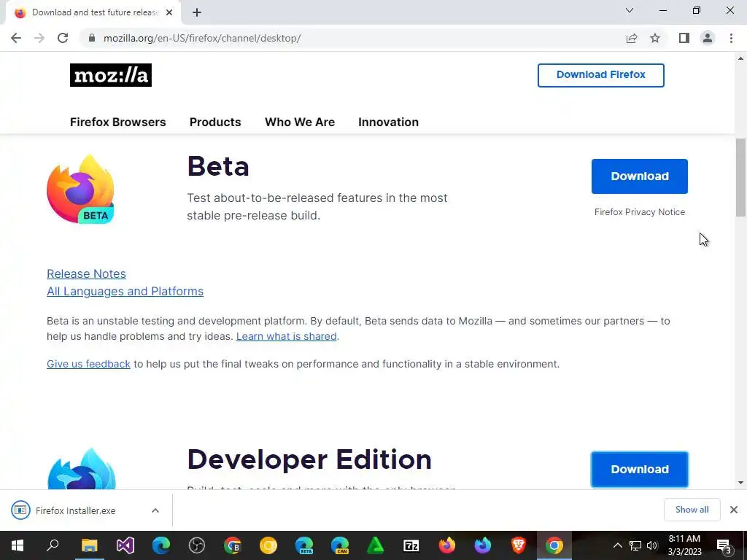Click the Download Firefox button
Image resolution: width=747 pixels, height=560 pixels.
tap(601, 75)
